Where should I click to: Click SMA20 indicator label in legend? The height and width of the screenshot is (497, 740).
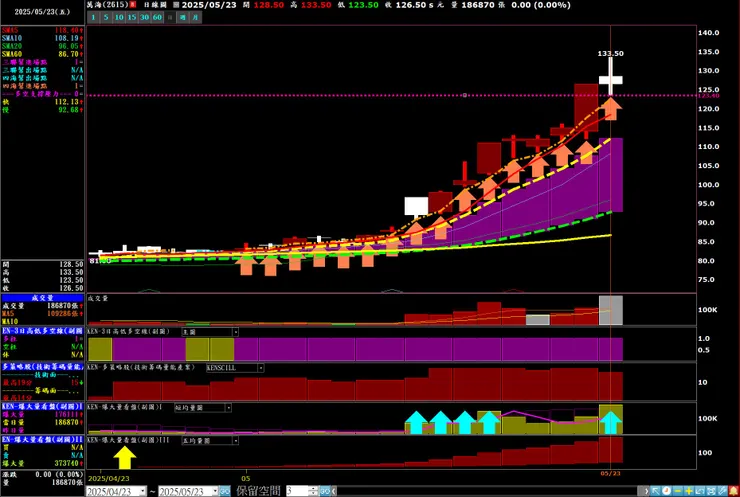12,46
